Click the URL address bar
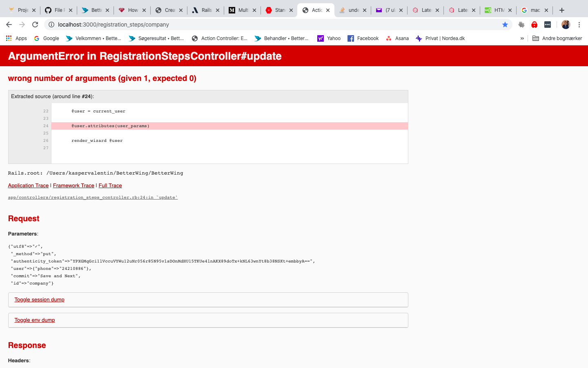 point(278,25)
